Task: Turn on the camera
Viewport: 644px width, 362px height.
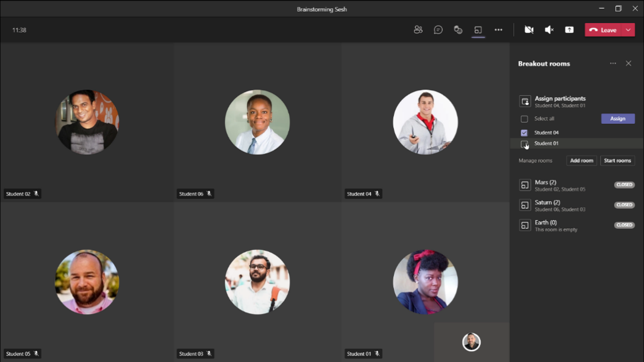Action: [529, 29]
